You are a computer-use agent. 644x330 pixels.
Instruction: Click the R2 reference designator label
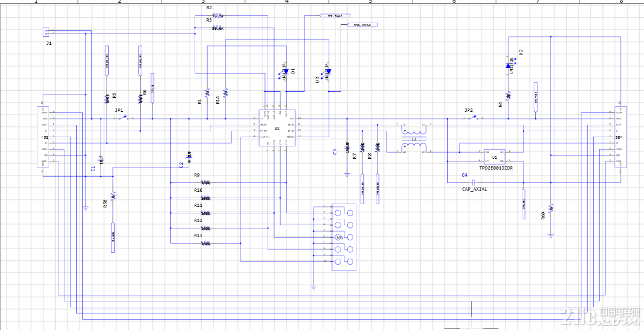[209, 8]
